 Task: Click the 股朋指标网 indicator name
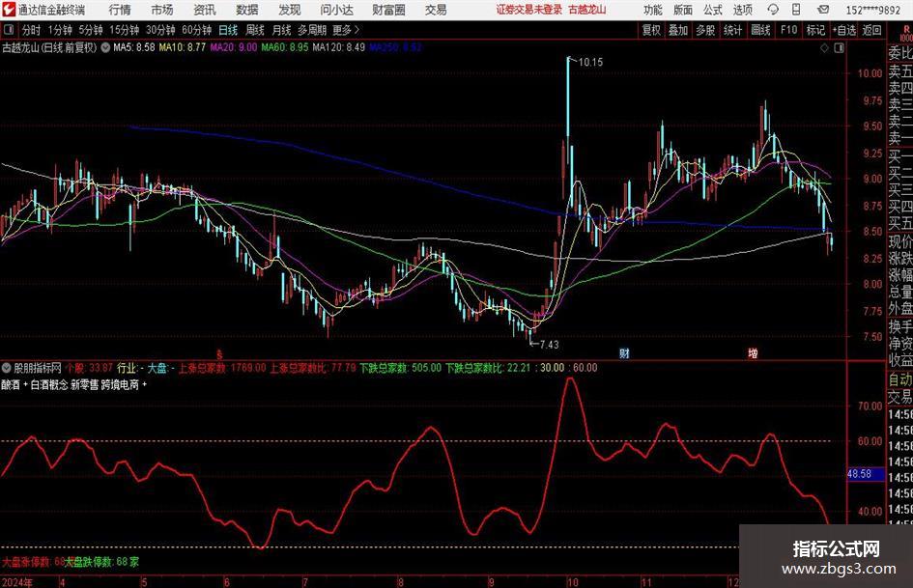tap(38, 368)
